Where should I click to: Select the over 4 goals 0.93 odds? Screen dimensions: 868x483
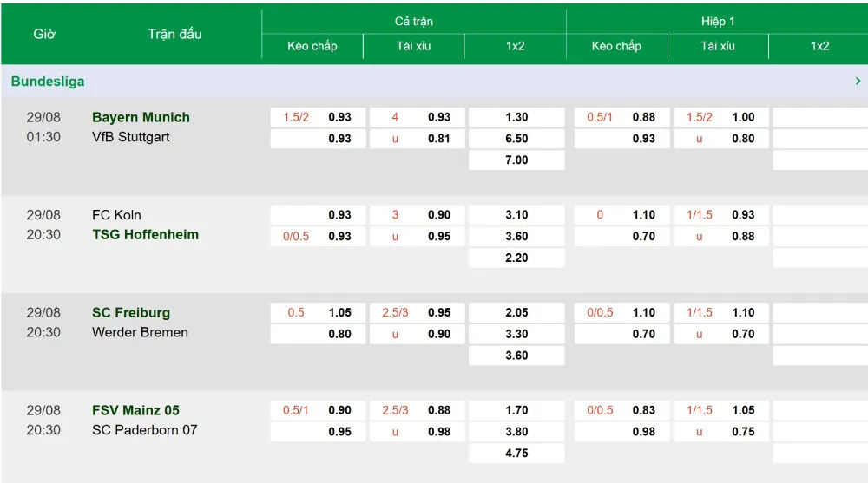click(418, 117)
